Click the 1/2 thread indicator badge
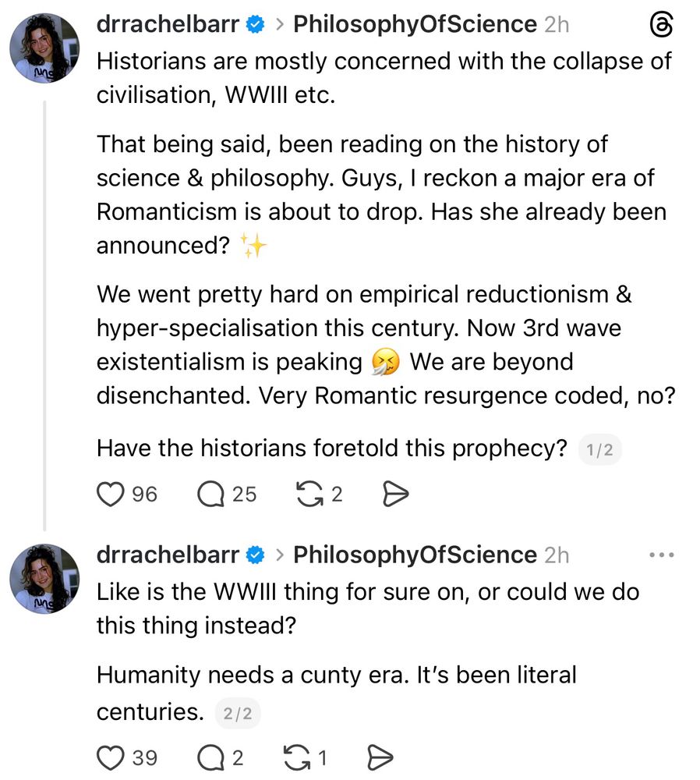 (599, 450)
